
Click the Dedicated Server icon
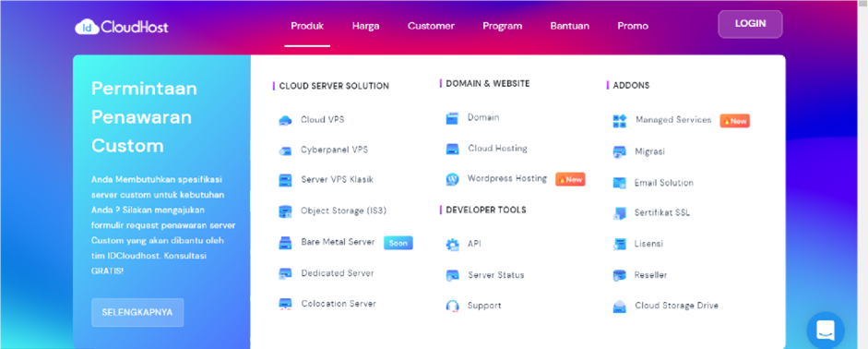[x=285, y=273]
